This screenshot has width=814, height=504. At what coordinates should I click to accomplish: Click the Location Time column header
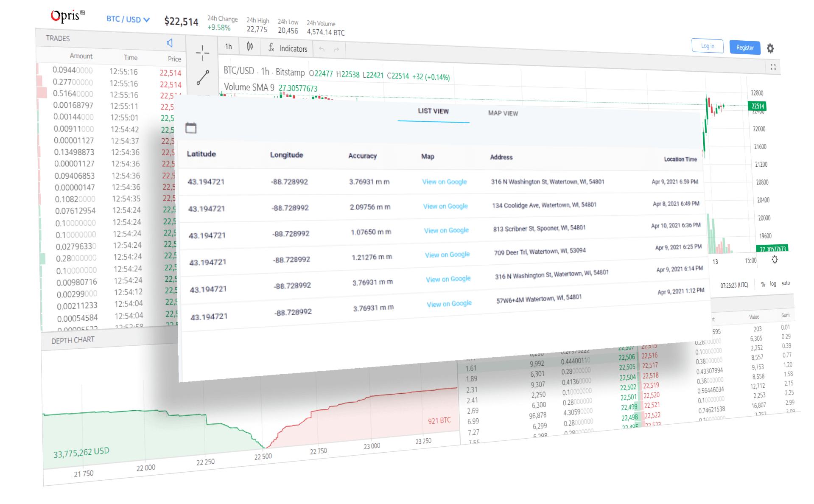680,159
